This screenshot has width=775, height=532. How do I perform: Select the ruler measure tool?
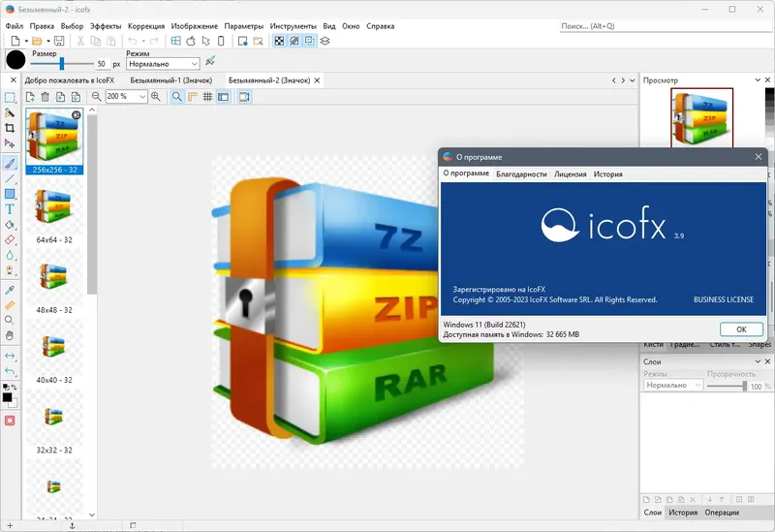tap(10, 305)
